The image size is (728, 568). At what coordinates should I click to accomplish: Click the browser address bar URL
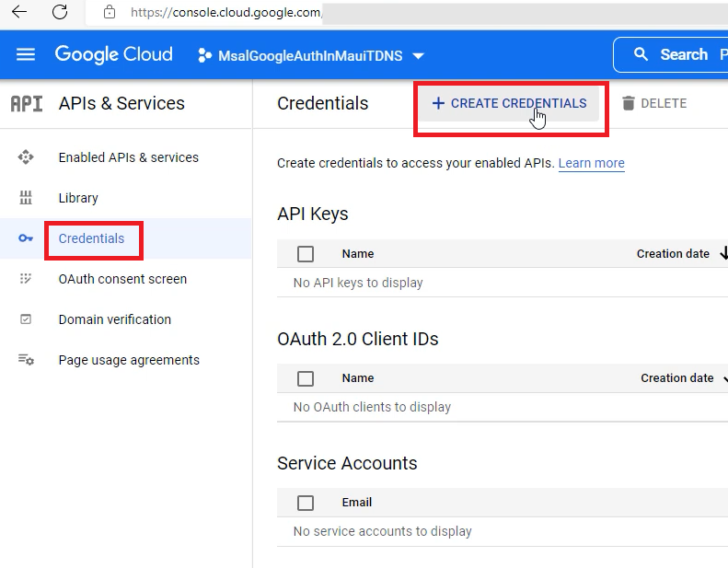pyautogui.click(x=225, y=12)
